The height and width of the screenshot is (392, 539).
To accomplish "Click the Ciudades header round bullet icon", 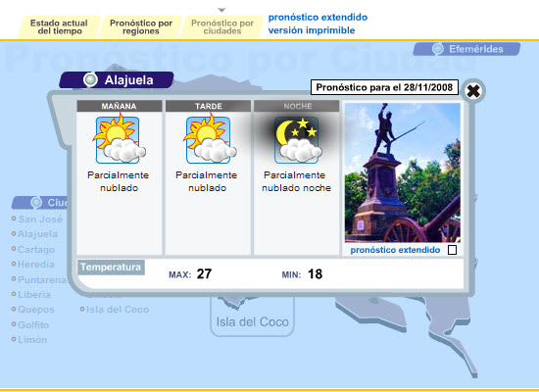I will click(36, 203).
